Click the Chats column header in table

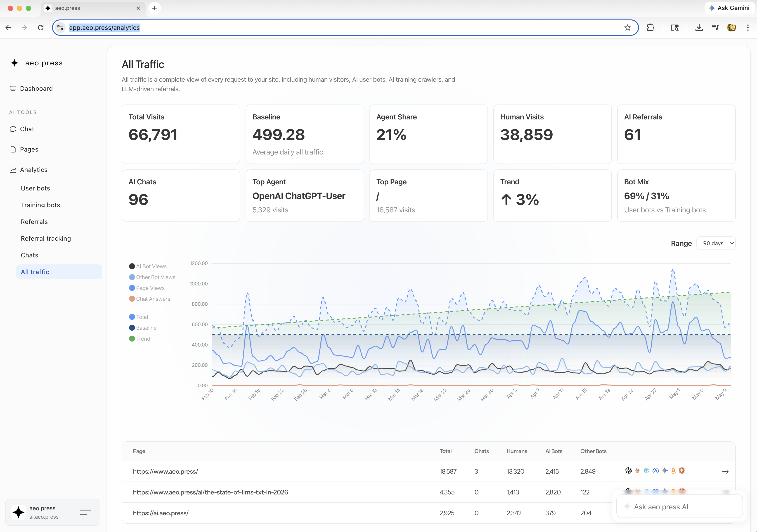[x=481, y=451]
